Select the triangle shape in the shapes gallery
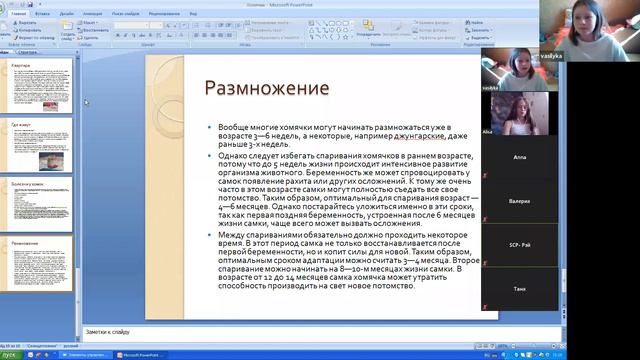Screen dimensions: 640x360 [x=311, y=30]
